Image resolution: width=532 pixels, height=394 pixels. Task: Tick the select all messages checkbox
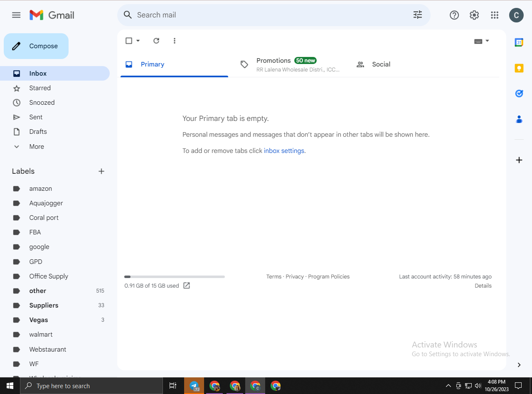(x=129, y=41)
